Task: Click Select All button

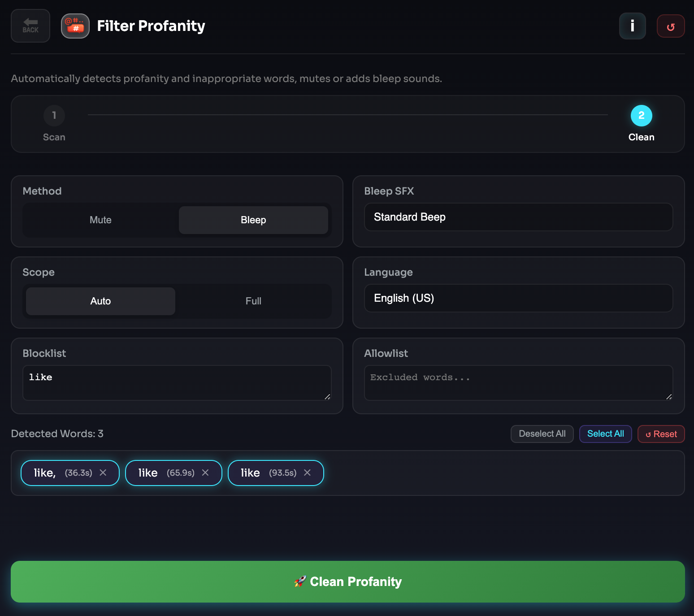Action: (605, 434)
